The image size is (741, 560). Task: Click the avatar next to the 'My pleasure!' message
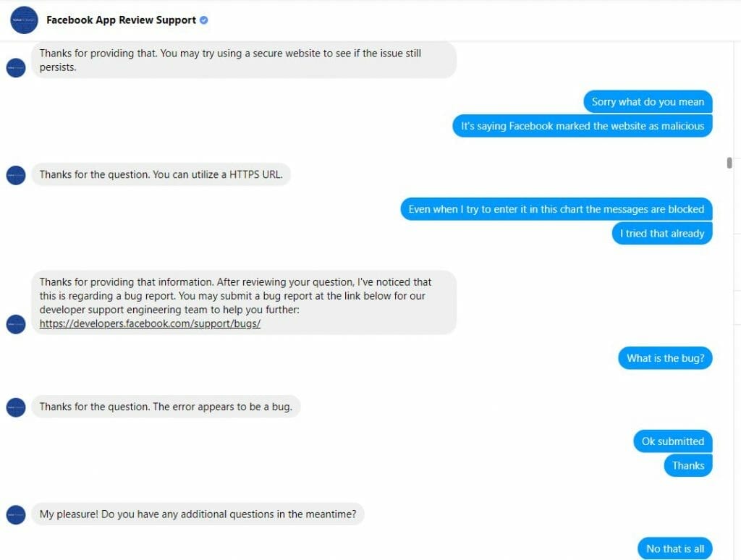[16, 514]
